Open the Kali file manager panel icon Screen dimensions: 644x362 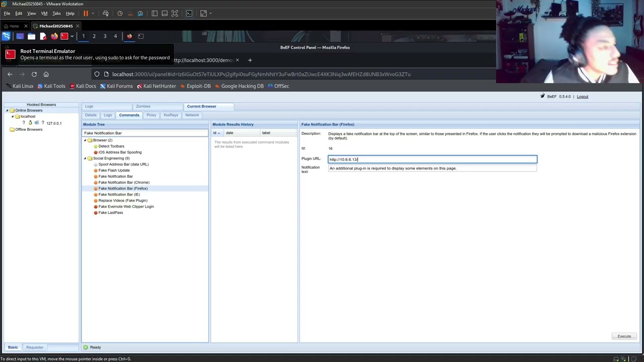click(x=31, y=36)
